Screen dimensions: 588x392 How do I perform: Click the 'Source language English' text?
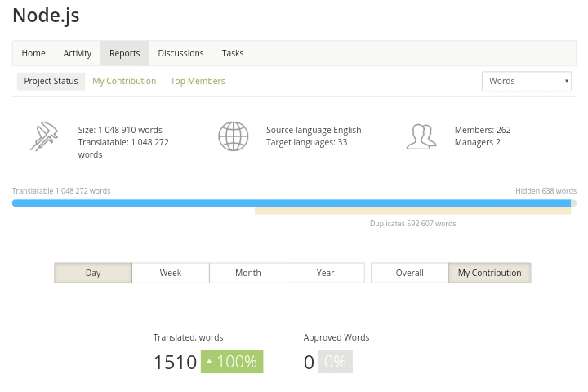coord(314,130)
